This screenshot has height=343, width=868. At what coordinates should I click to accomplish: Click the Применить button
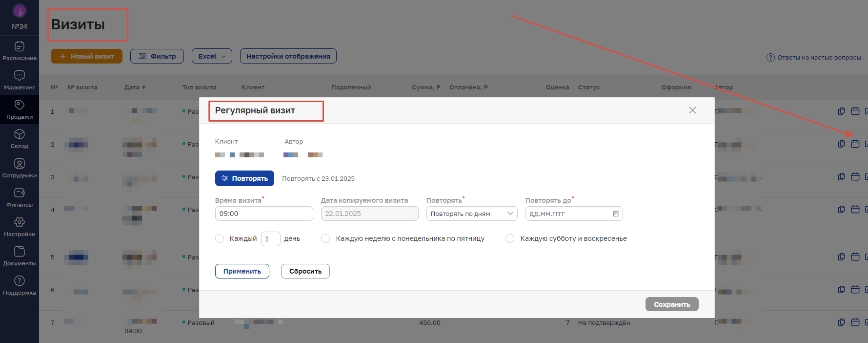[x=242, y=271]
